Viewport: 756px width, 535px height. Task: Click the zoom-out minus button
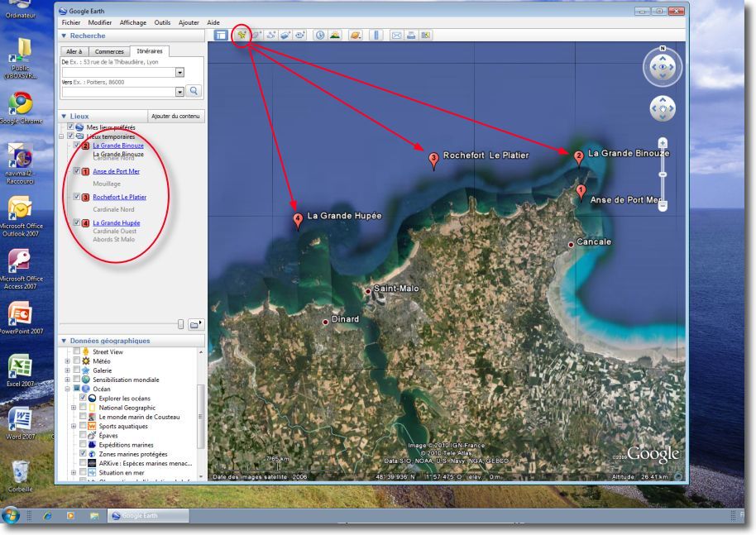point(663,206)
